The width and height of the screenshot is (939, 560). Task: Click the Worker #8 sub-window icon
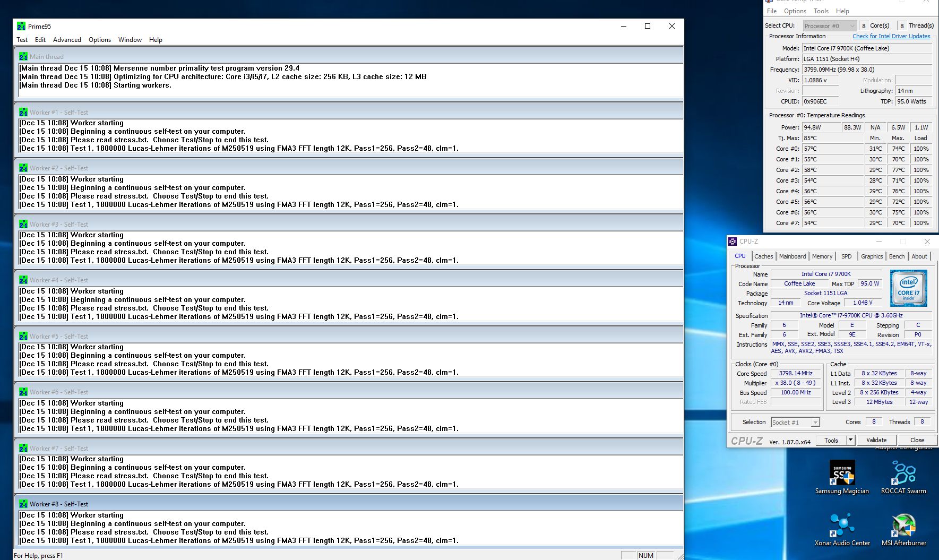(23, 504)
